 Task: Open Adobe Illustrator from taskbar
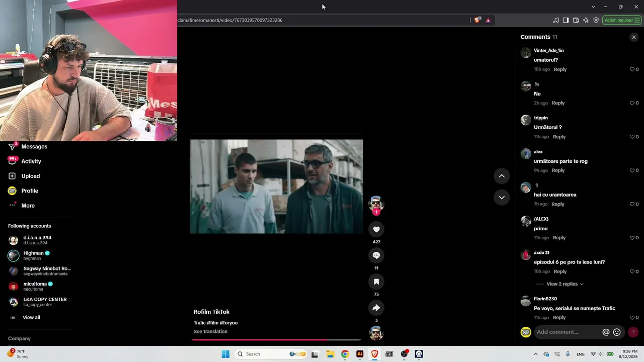[360, 354]
